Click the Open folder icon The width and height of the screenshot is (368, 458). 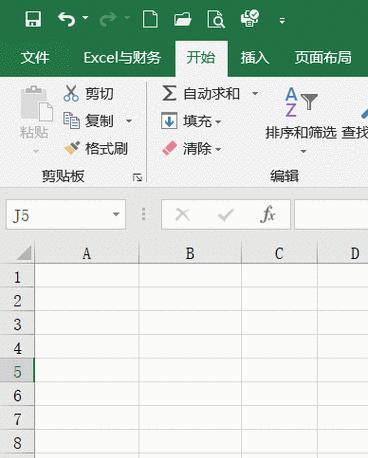pos(183,19)
